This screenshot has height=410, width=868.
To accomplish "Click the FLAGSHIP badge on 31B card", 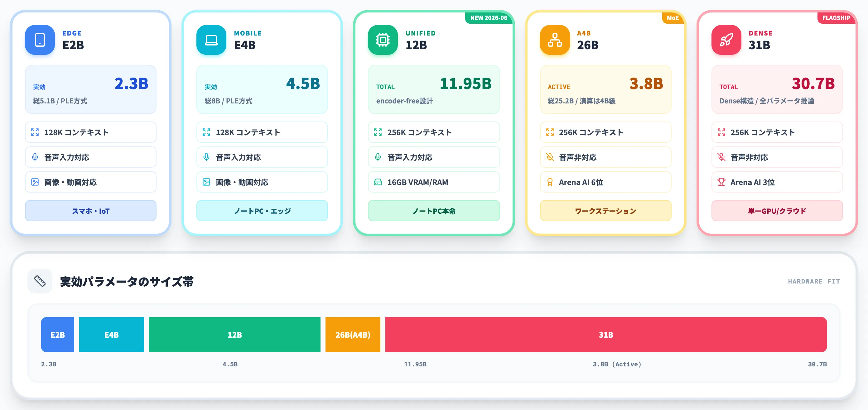I will (836, 18).
